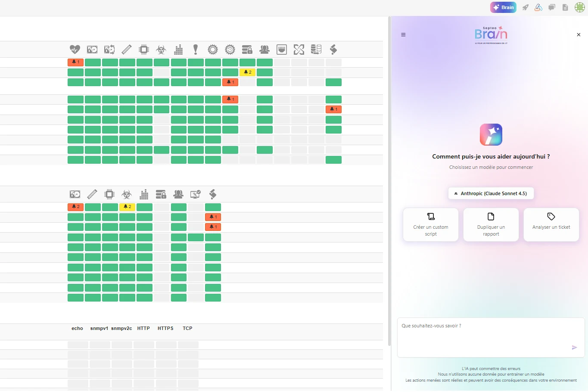Click the colored pills logo icon in the top bar
The image size is (588, 392).
pyautogui.click(x=538, y=7)
